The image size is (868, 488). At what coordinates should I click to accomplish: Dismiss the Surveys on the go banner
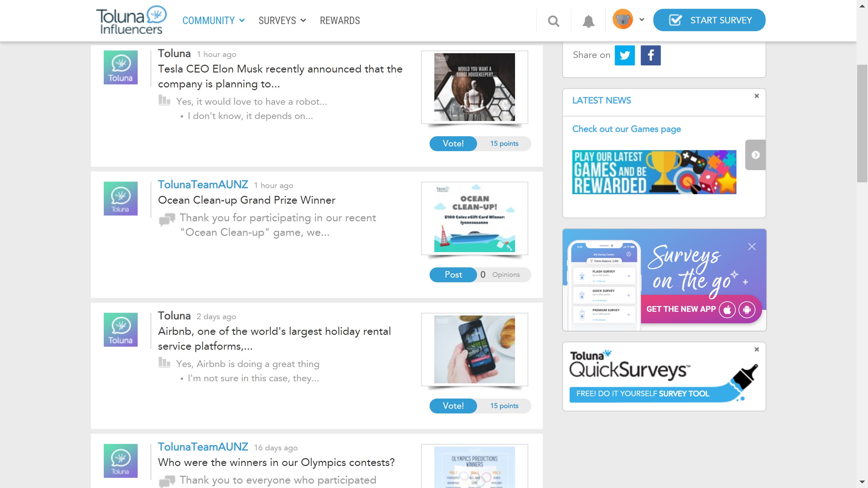[x=752, y=247]
